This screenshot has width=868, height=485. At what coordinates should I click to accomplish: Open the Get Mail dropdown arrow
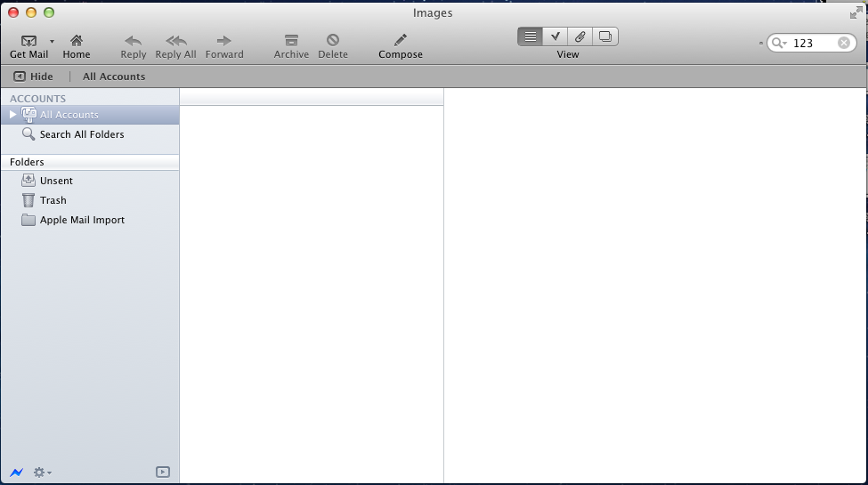coord(52,41)
